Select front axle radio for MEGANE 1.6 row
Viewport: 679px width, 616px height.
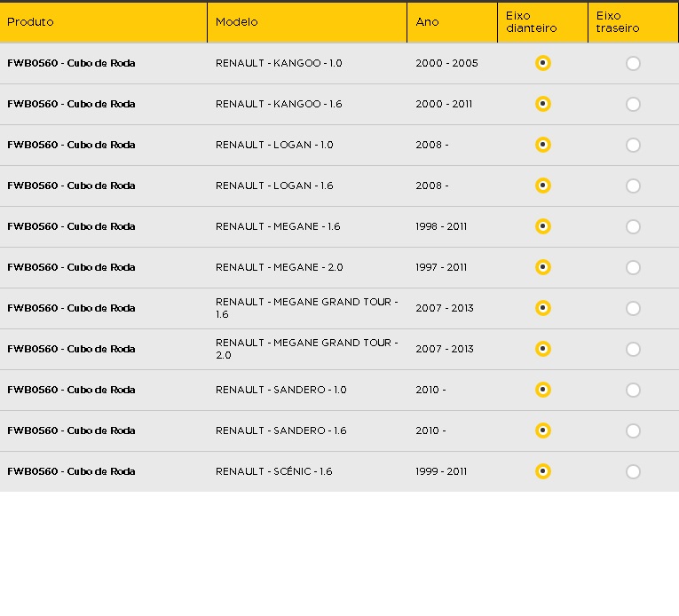click(542, 226)
